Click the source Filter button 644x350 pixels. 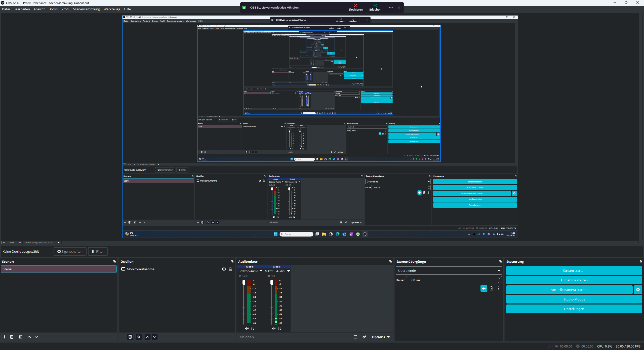[98, 251]
